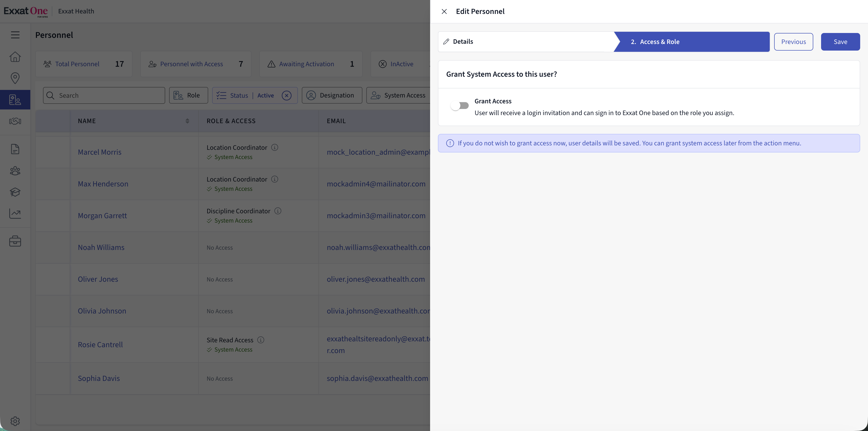Open the Designation filter dropdown
Screen dimensions: 868x431
tap(332, 95)
